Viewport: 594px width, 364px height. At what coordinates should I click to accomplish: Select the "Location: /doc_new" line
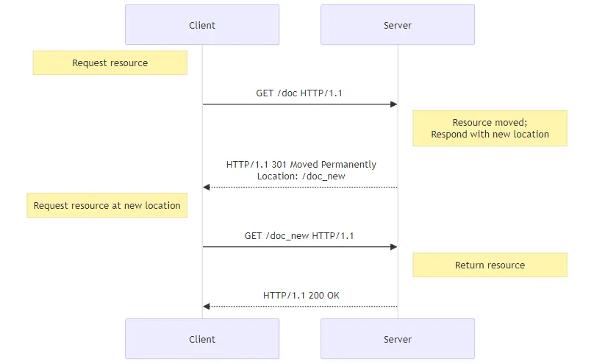301,176
